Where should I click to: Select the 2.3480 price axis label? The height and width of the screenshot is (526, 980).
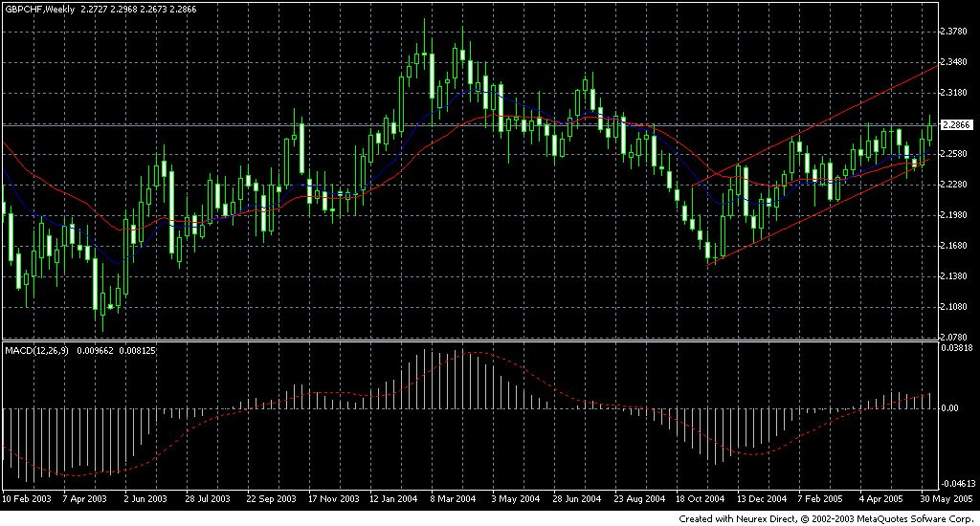tap(954, 62)
